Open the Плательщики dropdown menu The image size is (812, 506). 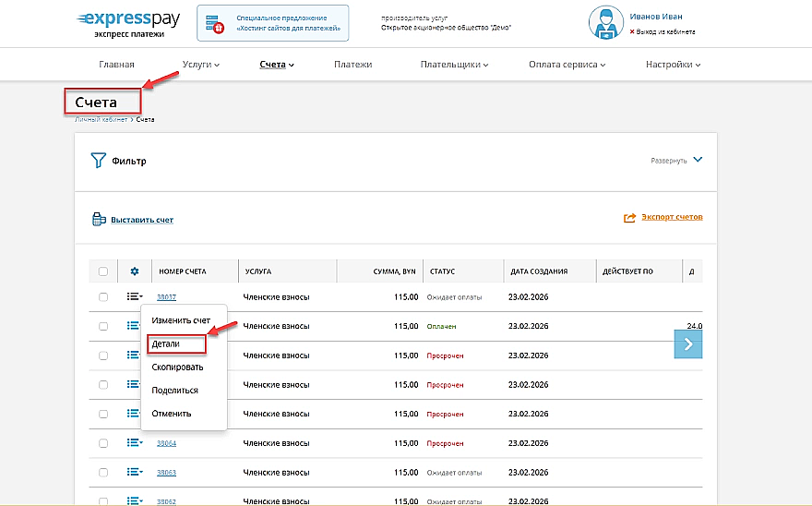coord(453,65)
